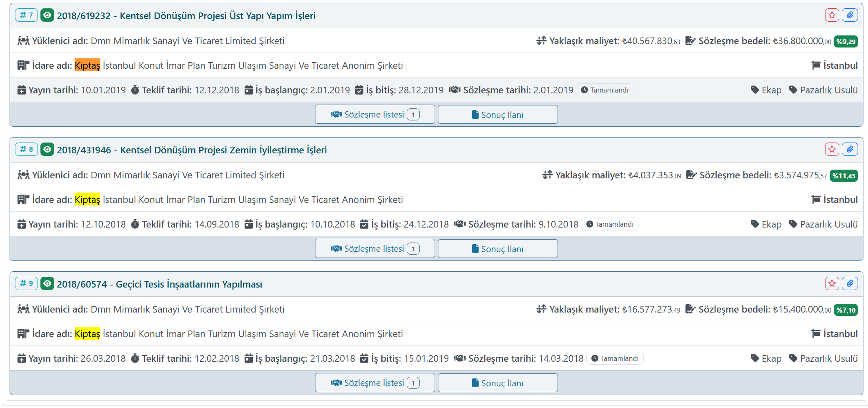Open Kentsel Dönüşüm Projesi Üst Yapı title link
Image resolution: width=868 pixels, height=408 pixels.
(186, 16)
